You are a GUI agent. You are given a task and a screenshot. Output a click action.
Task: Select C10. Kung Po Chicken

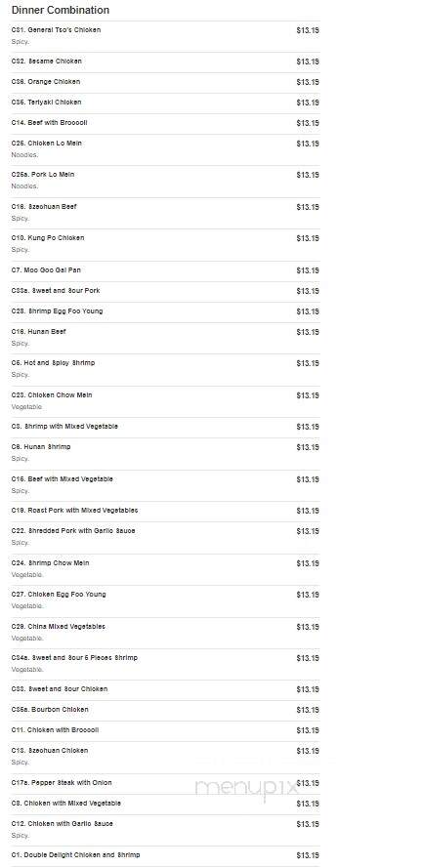(166, 245)
